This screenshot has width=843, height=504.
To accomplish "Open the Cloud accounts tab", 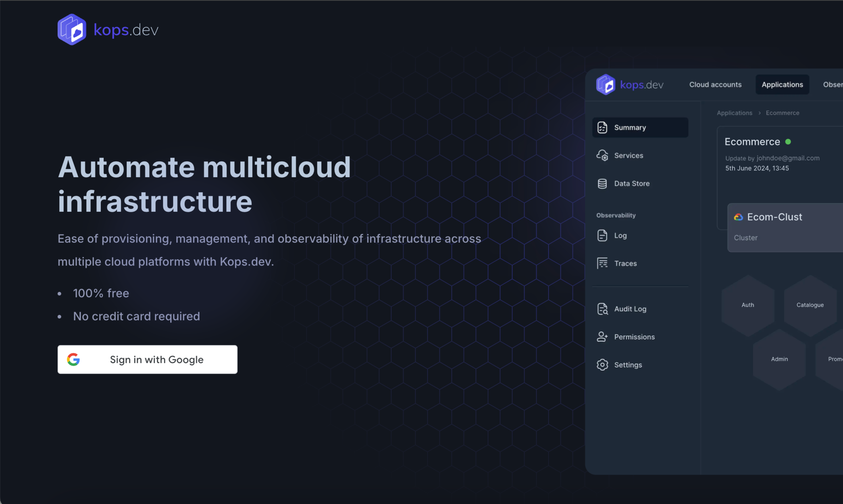I will coord(715,85).
